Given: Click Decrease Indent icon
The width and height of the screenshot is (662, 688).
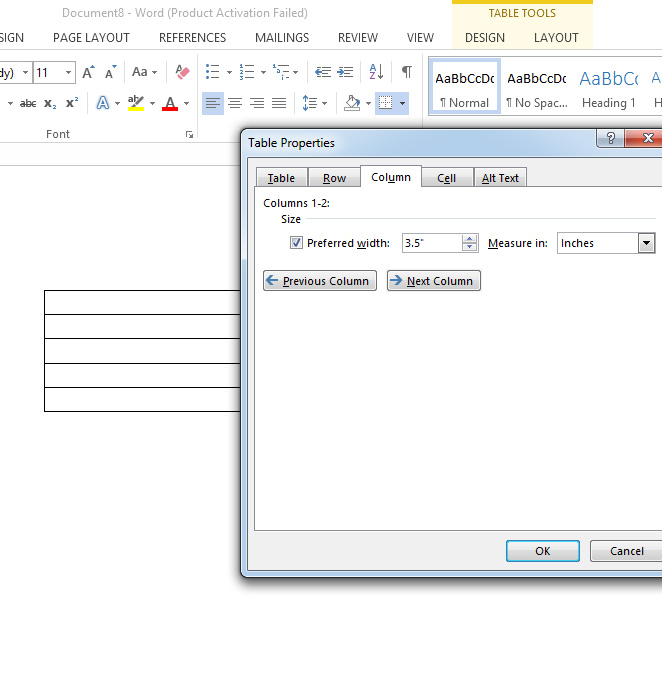Looking at the screenshot, I should [323, 72].
